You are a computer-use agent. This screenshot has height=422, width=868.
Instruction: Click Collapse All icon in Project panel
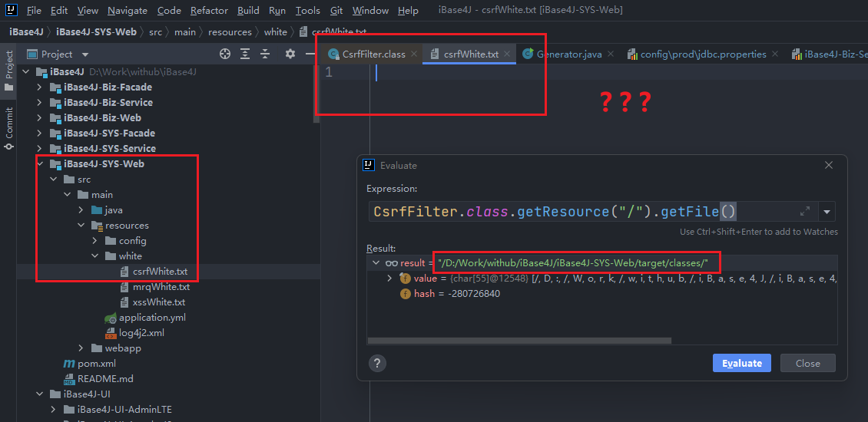(x=267, y=54)
